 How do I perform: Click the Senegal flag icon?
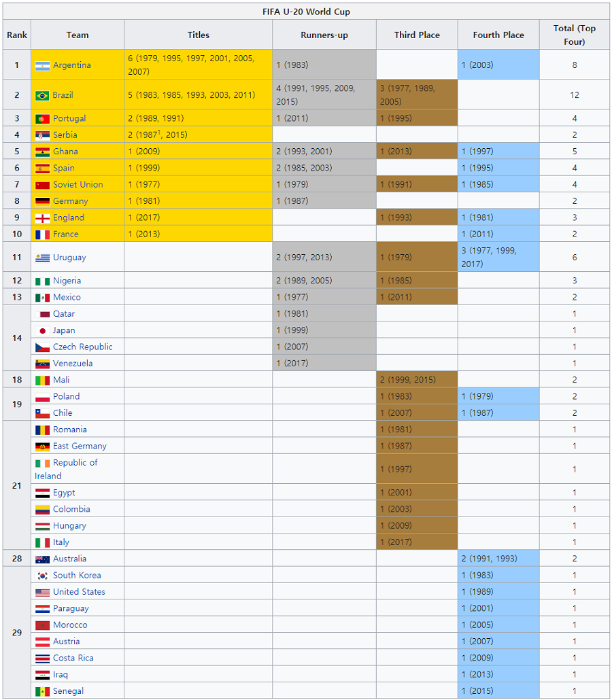42,692
